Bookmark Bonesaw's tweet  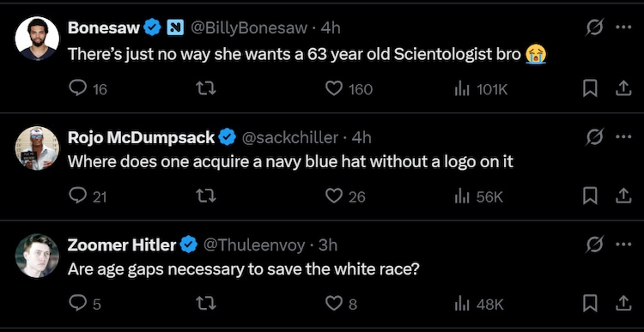tap(590, 88)
